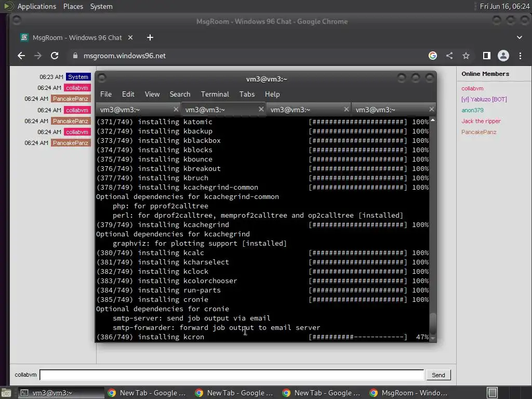
Task: Switch to MsgRoom taskbar window
Action: tap(409, 393)
